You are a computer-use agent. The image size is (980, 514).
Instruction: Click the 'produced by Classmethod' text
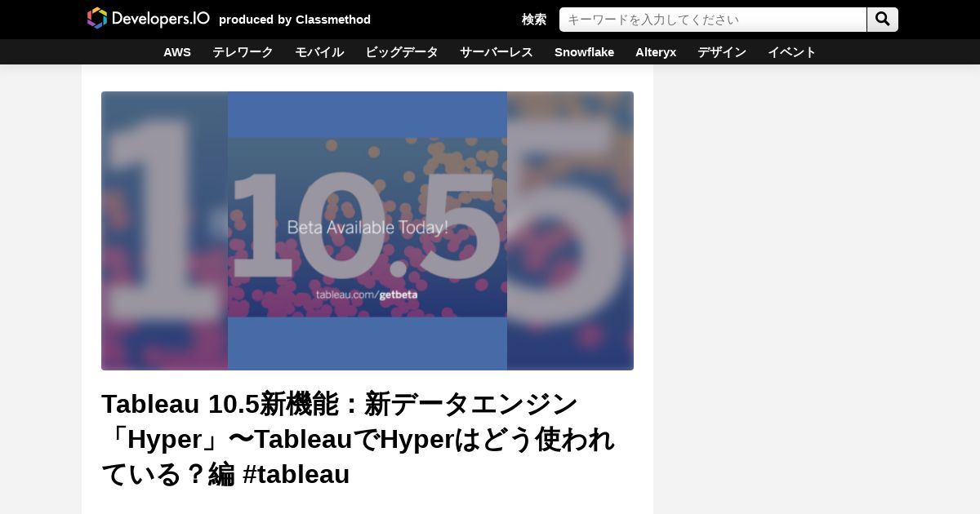295,20
